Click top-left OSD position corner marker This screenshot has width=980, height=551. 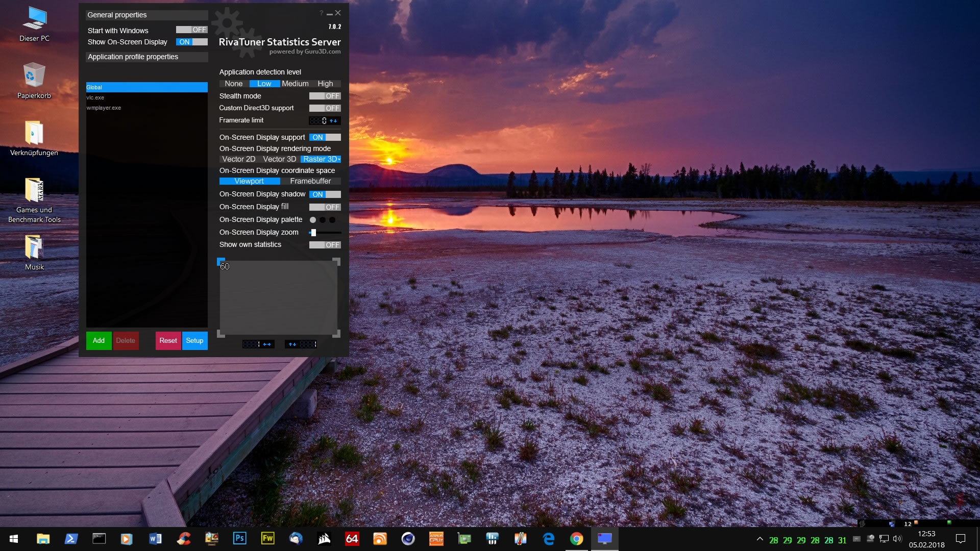tap(221, 261)
